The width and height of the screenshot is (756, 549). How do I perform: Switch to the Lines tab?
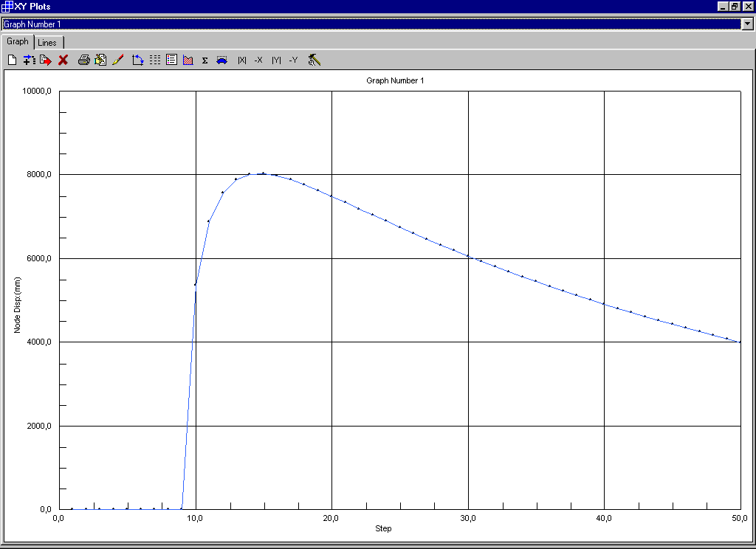47,42
